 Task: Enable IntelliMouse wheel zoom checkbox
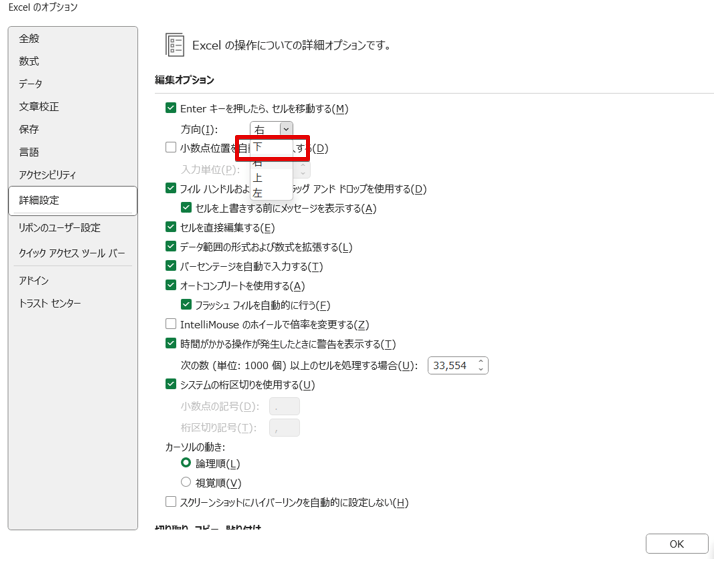tap(171, 324)
